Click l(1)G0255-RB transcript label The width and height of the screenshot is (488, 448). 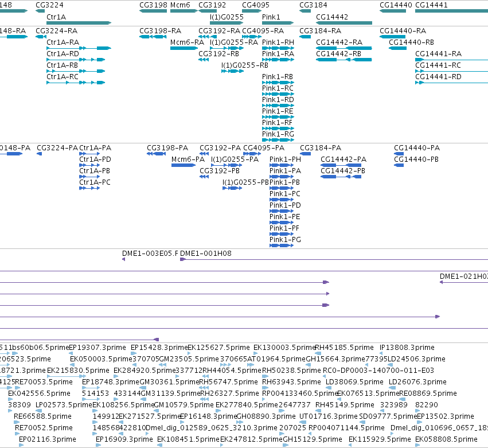coord(245,65)
